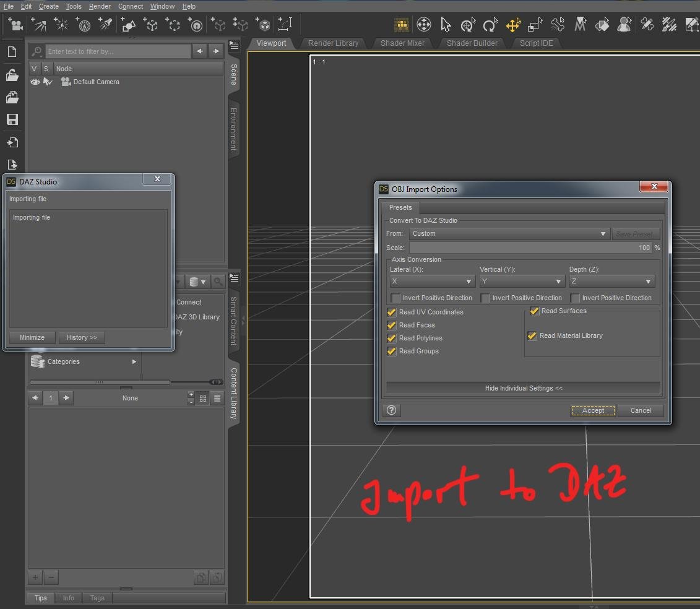This screenshot has width=700, height=609.
Task: Save scene using floppy disk icon
Action: pyautogui.click(x=12, y=119)
